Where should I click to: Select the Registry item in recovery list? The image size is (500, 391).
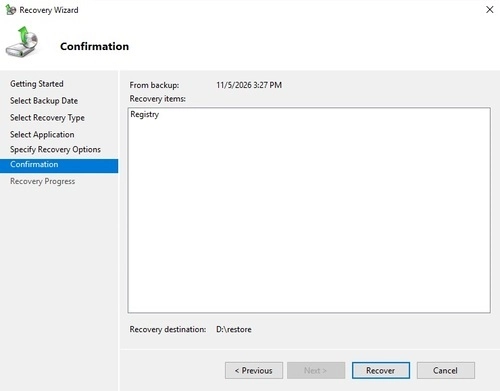(x=145, y=114)
